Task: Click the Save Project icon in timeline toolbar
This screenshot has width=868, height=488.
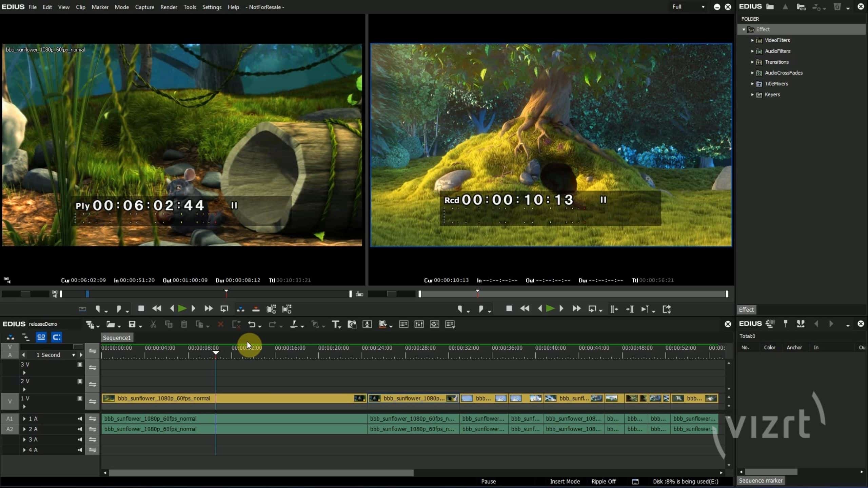Action: point(132,324)
